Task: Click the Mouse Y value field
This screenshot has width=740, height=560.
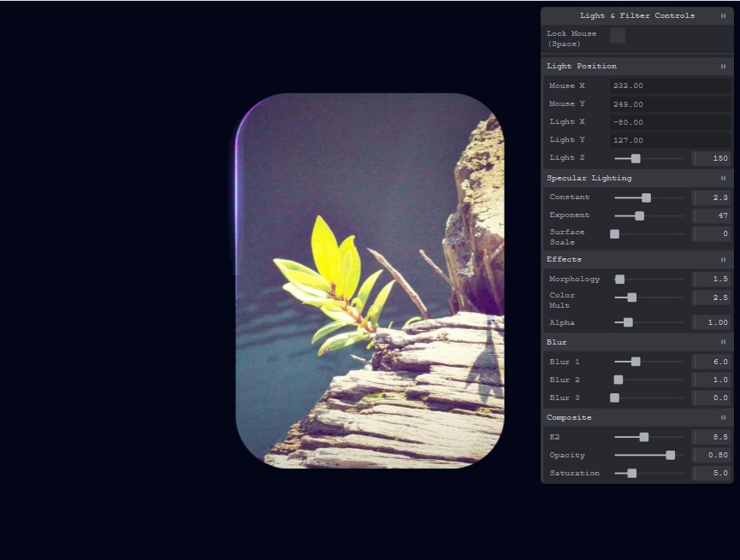Action: 670,104
